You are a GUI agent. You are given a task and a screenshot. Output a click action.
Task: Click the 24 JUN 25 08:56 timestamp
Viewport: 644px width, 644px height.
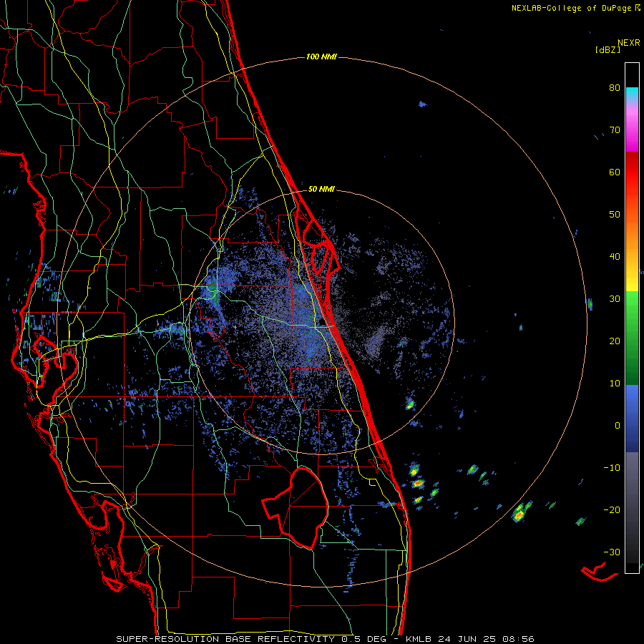tap(486, 639)
